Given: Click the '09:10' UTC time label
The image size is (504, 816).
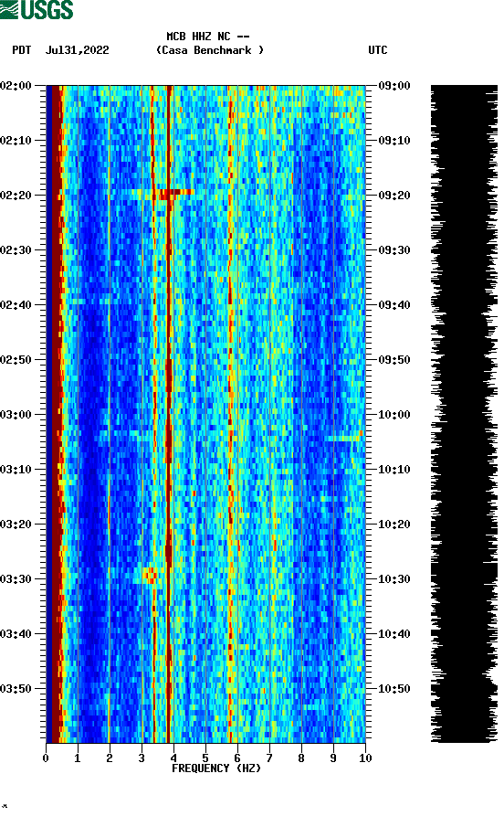Looking at the screenshot, I should (x=394, y=141).
